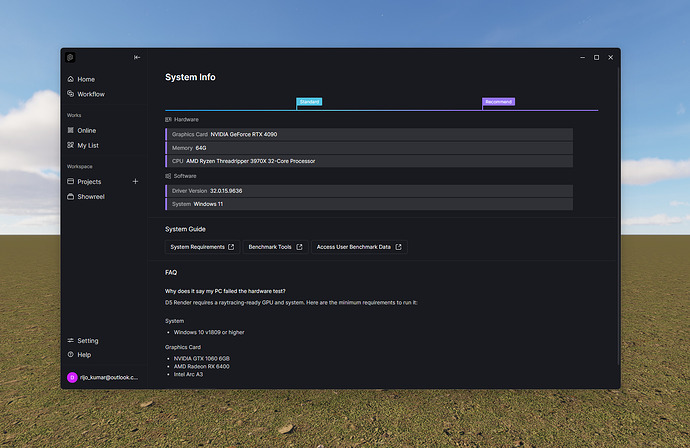Select the Driver Version 32.0.15.9636 row
This screenshot has width=690, height=448.
pos(369,191)
